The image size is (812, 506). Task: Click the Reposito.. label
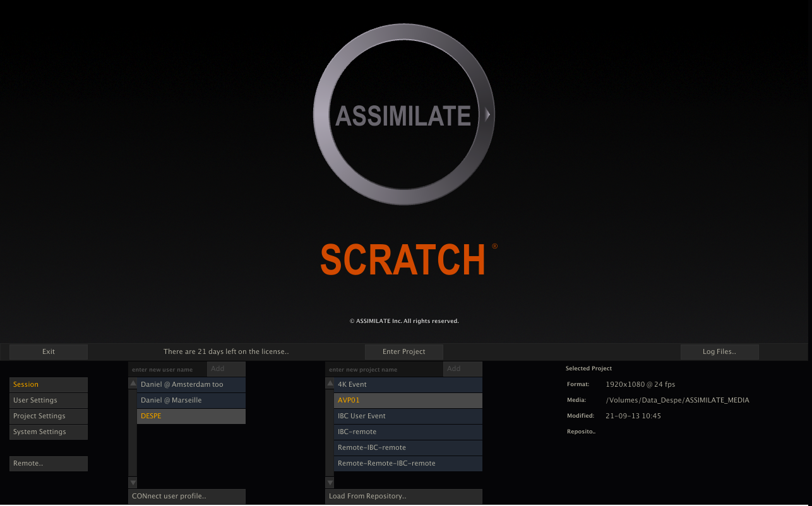(x=581, y=432)
